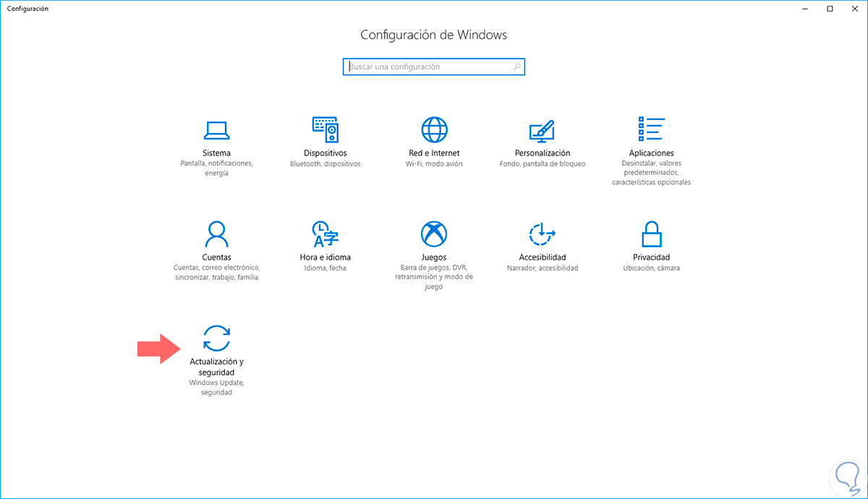Open the Privacidad padlock icon
Screen dimensions: 868x499
[651, 234]
